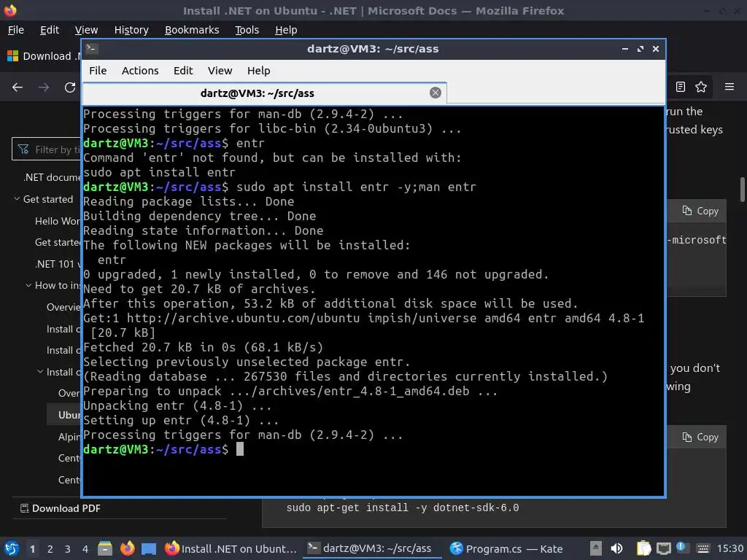Open the Lubuntu application menu in the taskbar
Image resolution: width=747 pixels, height=560 pixels.
(12, 548)
